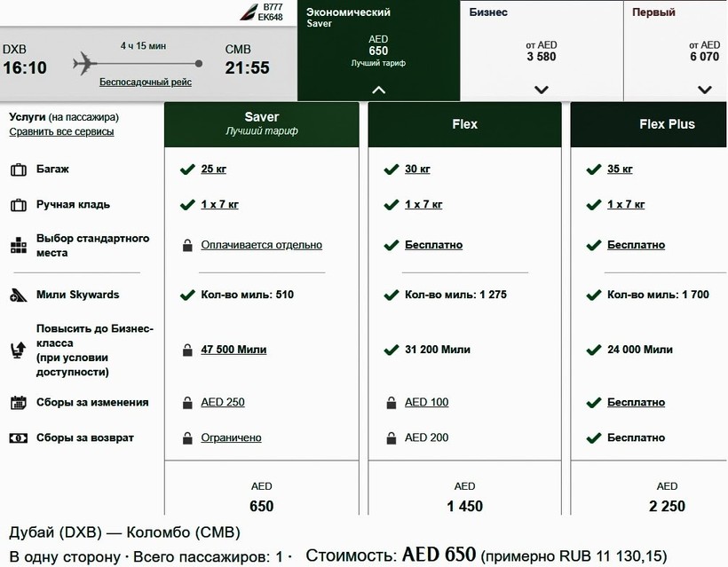Open Flex Plus Бесплатно change fees link
This screenshot has height=567, width=728.
coord(636,402)
